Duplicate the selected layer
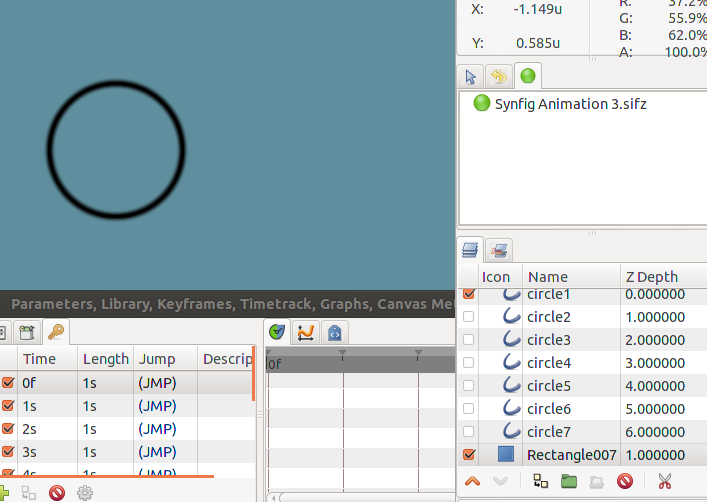Viewport: 707px width, 502px height. [541, 481]
